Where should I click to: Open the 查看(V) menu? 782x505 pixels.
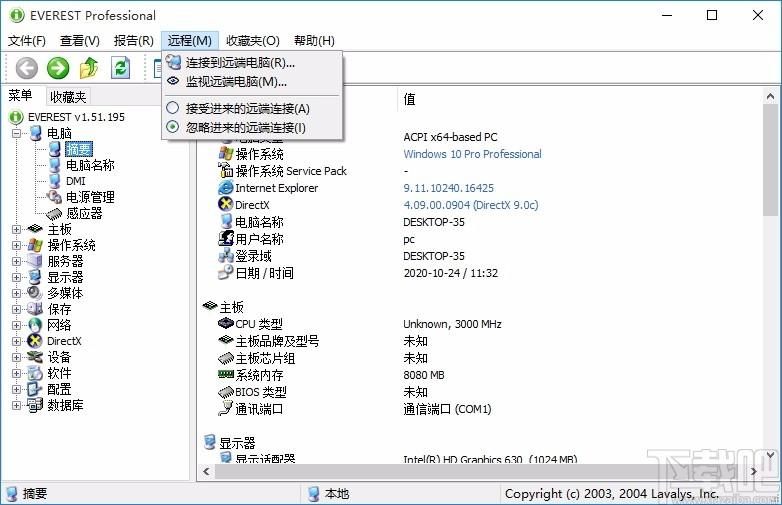[80, 40]
